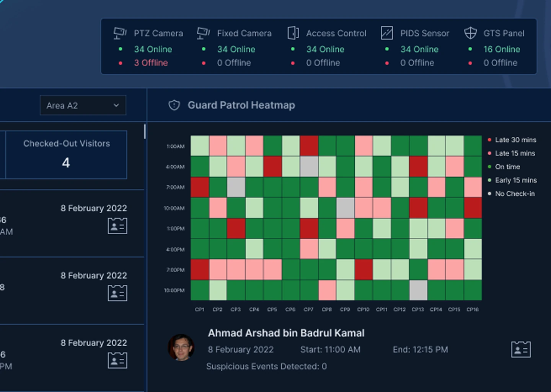Click the Access Control door icon
This screenshot has height=392, width=551.
293,33
